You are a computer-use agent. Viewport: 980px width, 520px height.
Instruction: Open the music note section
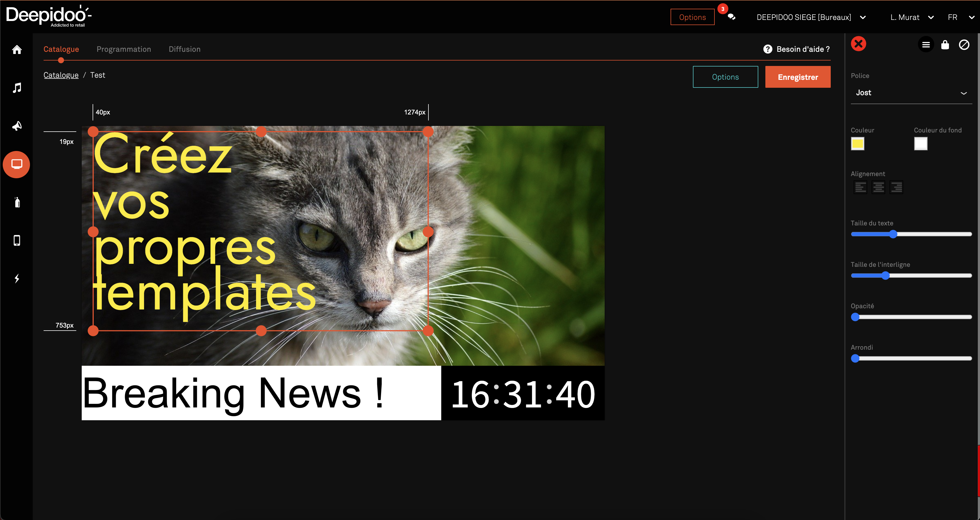click(x=17, y=88)
